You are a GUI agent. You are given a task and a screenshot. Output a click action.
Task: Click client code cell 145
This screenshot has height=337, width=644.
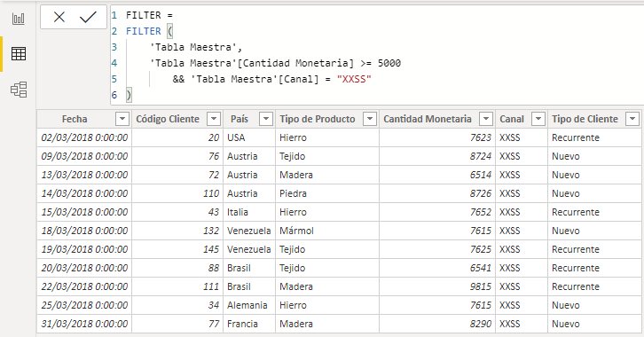pyautogui.click(x=177, y=249)
